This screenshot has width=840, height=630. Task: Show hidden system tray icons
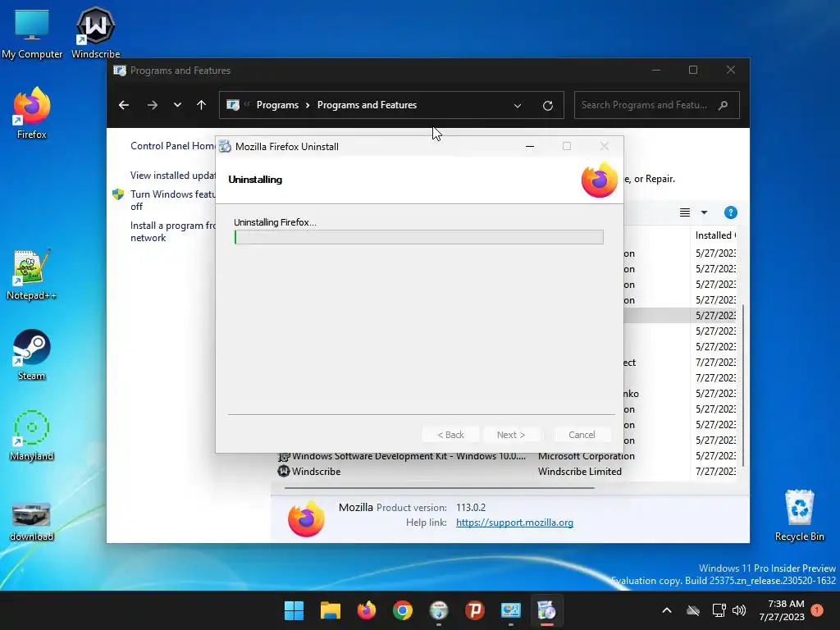(667, 610)
